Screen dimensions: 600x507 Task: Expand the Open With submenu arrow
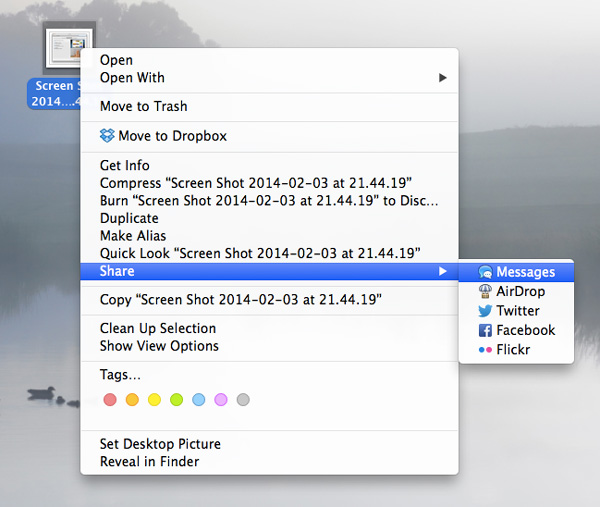point(443,78)
